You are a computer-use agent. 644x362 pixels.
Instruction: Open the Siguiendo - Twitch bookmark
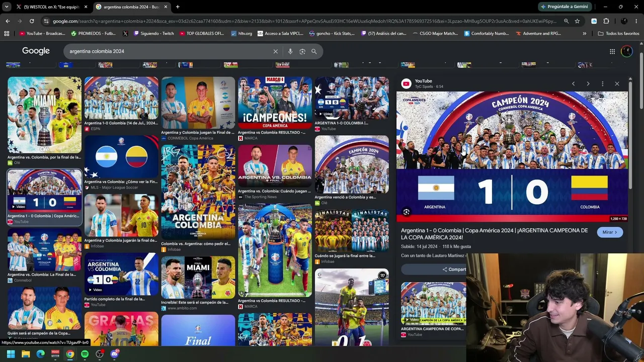pyautogui.click(x=153, y=34)
